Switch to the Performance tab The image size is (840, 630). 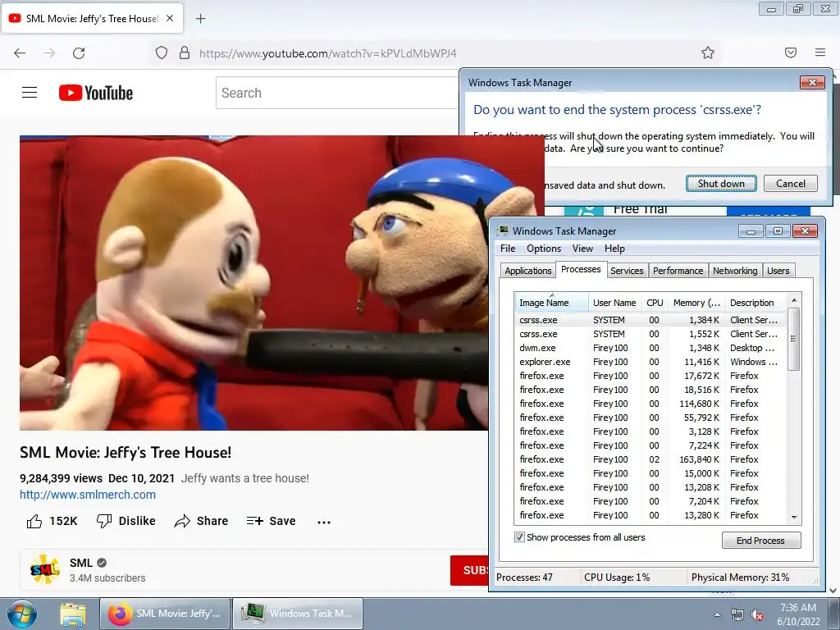point(678,271)
